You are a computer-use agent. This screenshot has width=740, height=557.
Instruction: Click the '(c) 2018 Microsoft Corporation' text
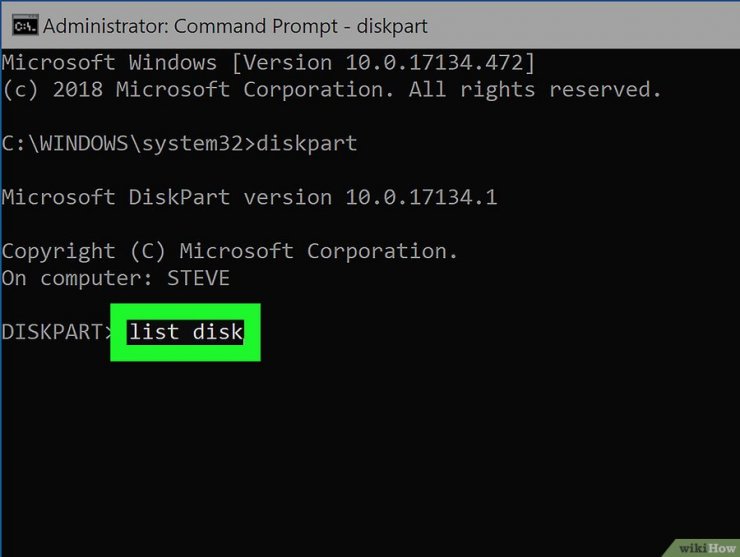click(198, 90)
